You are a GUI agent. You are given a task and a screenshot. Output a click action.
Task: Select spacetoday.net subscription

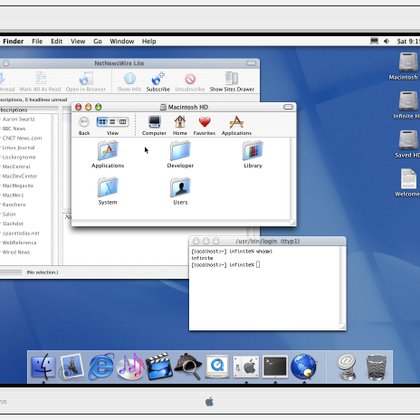point(21,233)
